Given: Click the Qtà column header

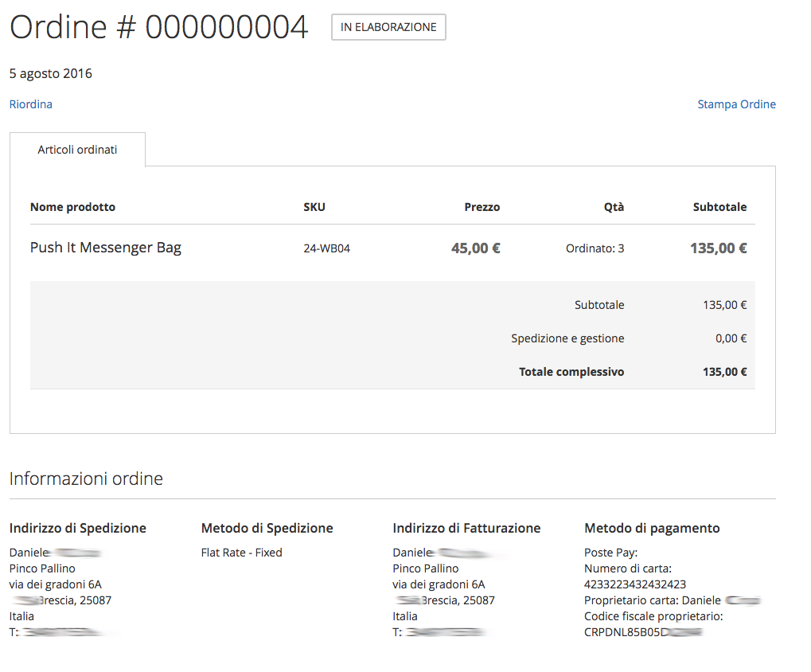Looking at the screenshot, I should [614, 207].
